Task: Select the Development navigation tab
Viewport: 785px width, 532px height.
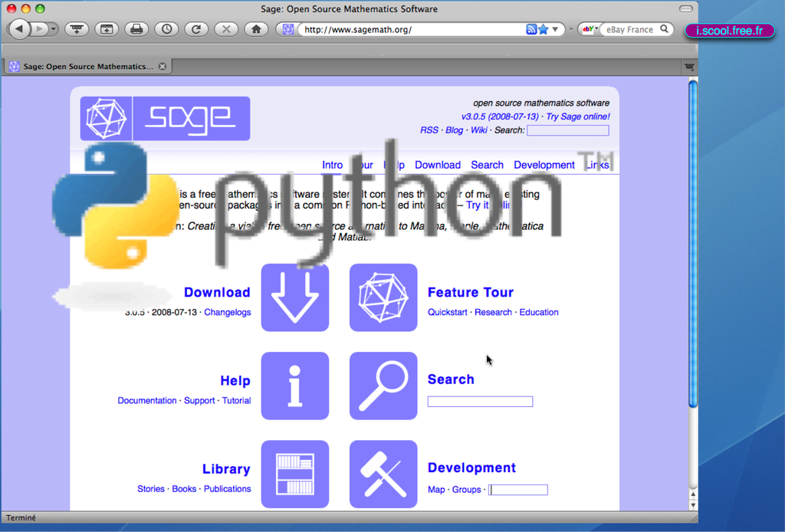Action: pyautogui.click(x=544, y=165)
